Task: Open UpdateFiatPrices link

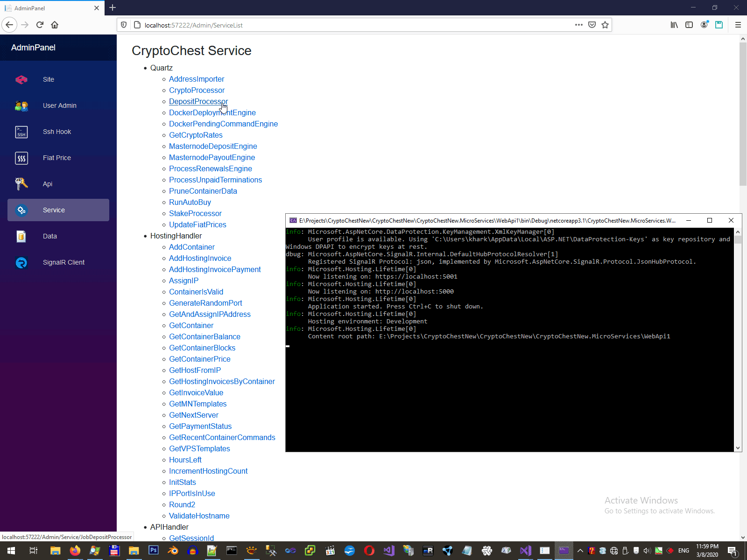Action: [x=197, y=224]
